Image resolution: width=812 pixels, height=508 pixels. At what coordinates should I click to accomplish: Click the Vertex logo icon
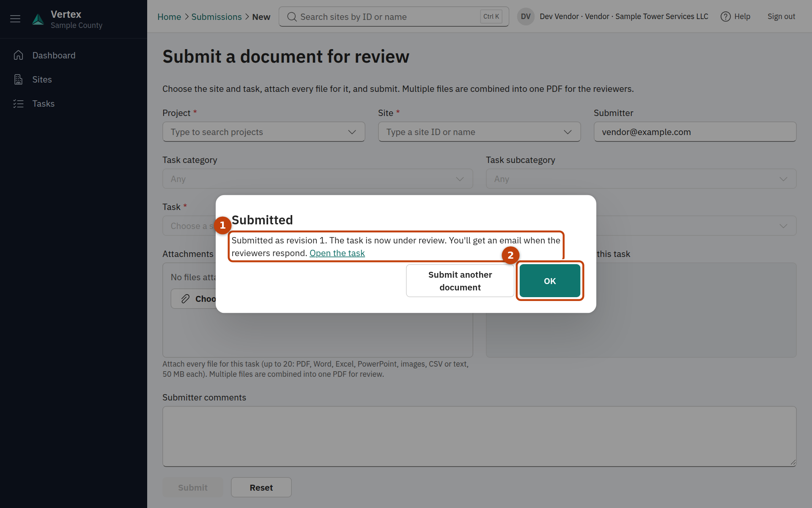click(x=38, y=19)
